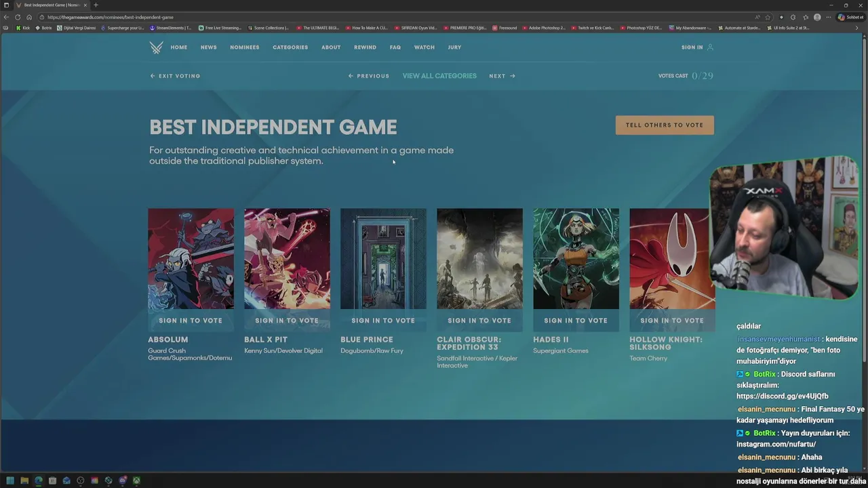Open the Outlook mail taskbar icon
Image resolution: width=868 pixels, height=488 pixels.
point(66,481)
